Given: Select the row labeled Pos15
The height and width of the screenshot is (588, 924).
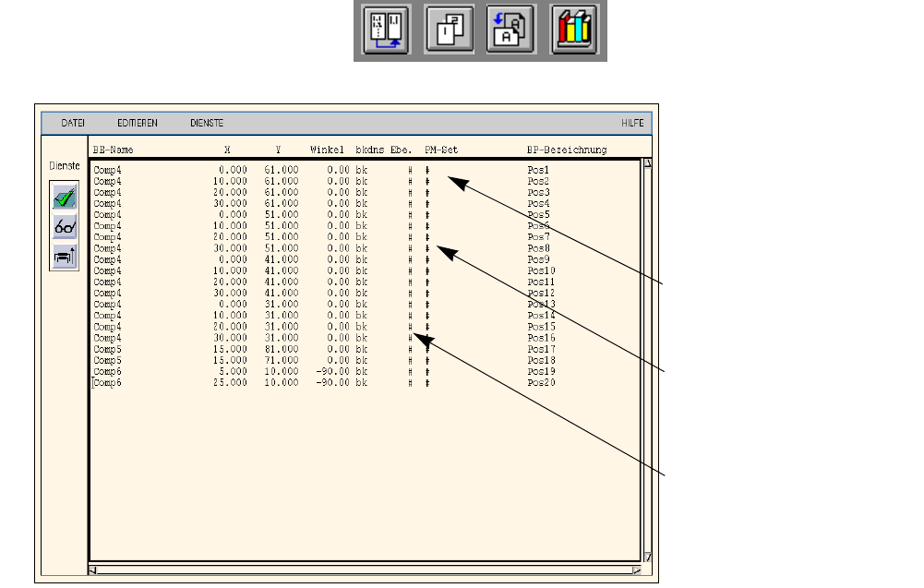Looking at the screenshot, I should (x=365, y=327).
